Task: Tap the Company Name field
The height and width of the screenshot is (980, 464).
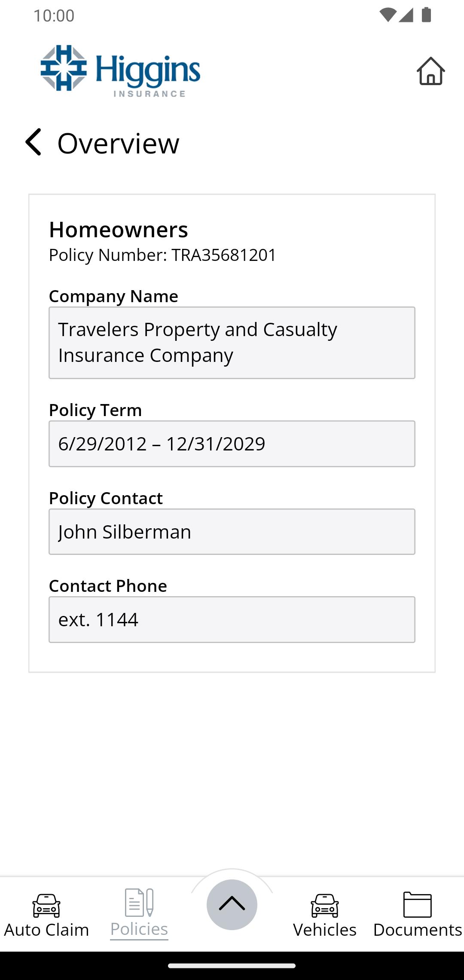Action: 232,343
